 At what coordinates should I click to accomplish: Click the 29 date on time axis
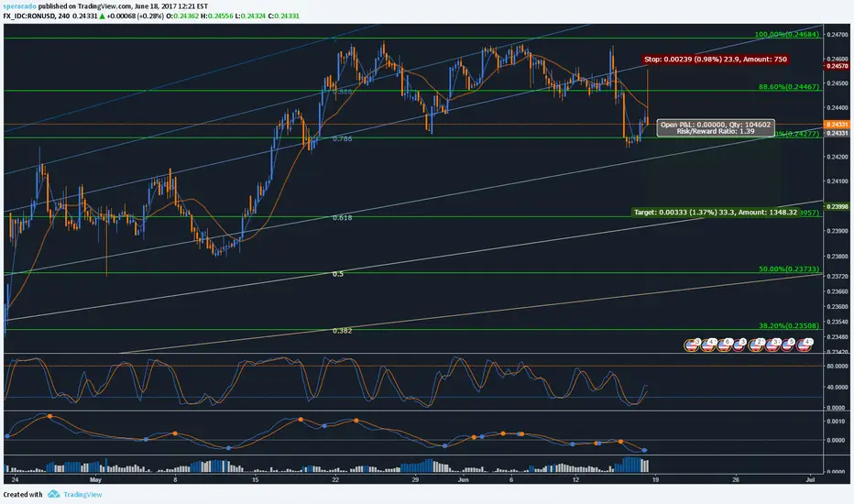(415, 479)
